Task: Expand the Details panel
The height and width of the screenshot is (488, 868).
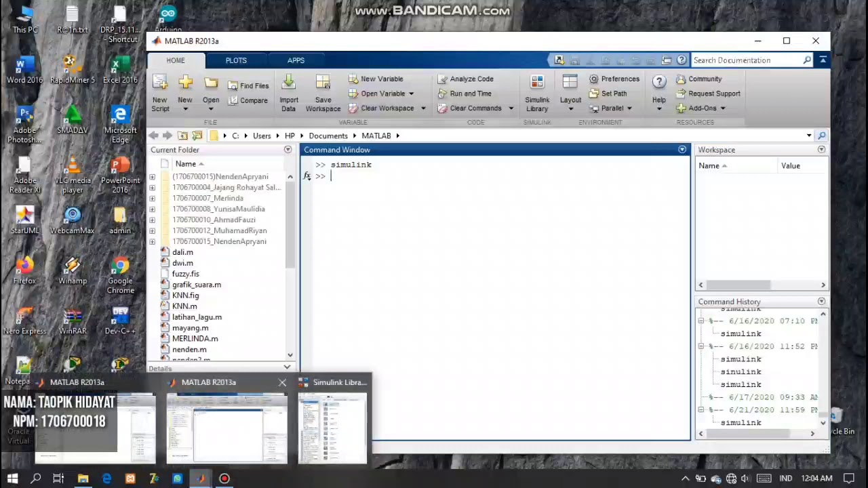Action: point(287,368)
